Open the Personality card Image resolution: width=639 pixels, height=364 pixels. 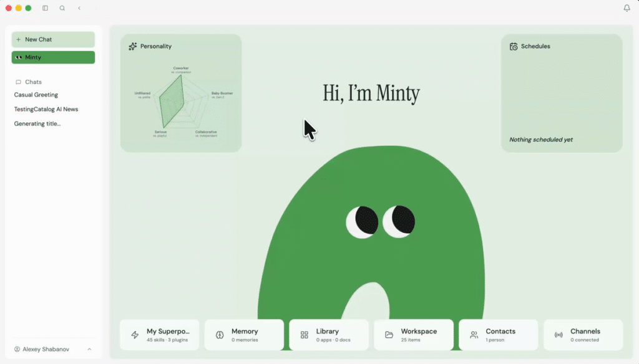tap(180, 93)
